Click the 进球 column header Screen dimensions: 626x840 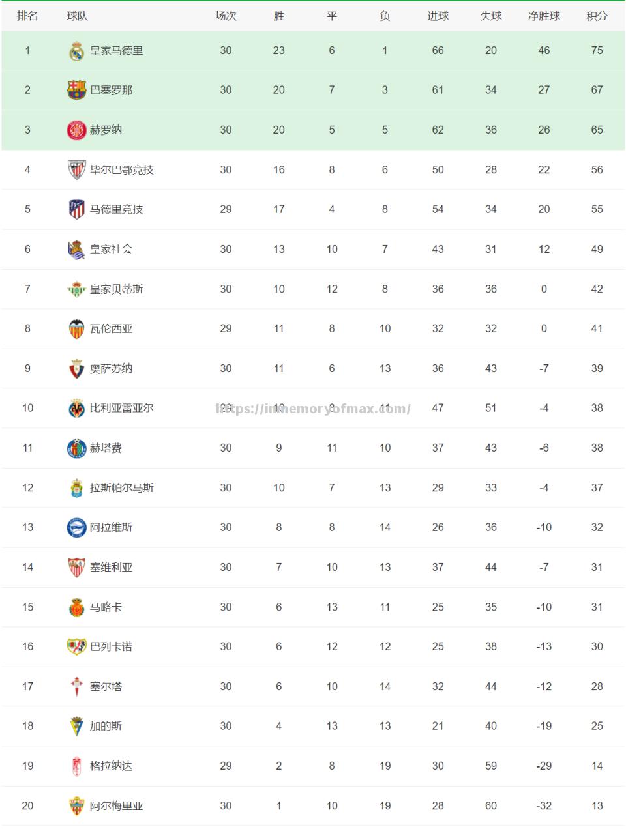point(438,16)
